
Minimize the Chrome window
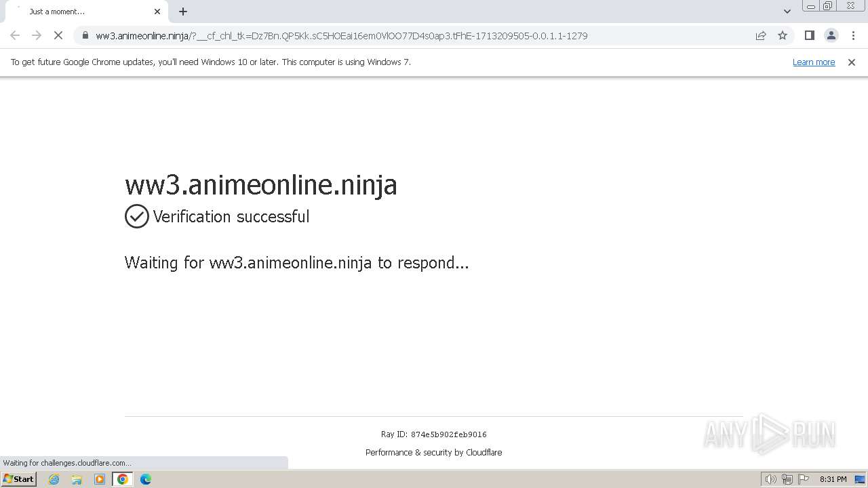click(810, 6)
